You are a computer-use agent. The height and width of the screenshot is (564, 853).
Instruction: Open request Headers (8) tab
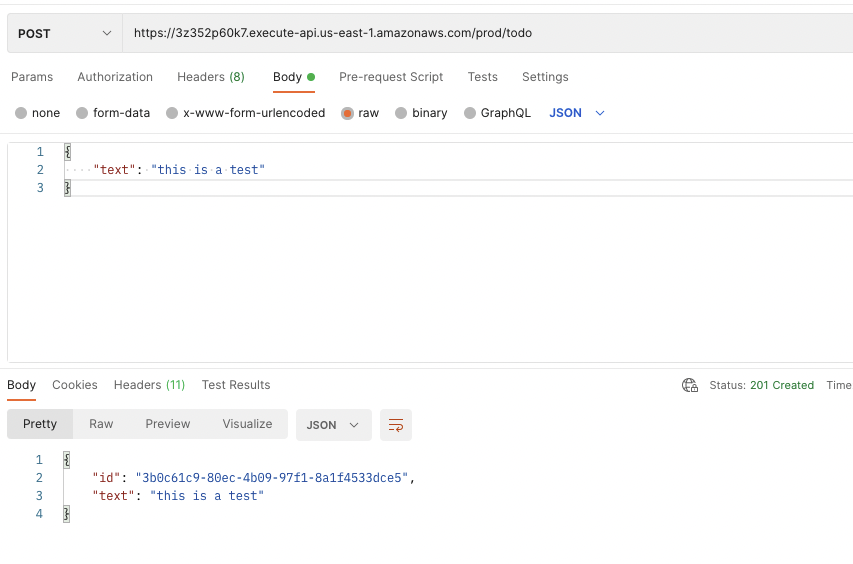point(210,77)
